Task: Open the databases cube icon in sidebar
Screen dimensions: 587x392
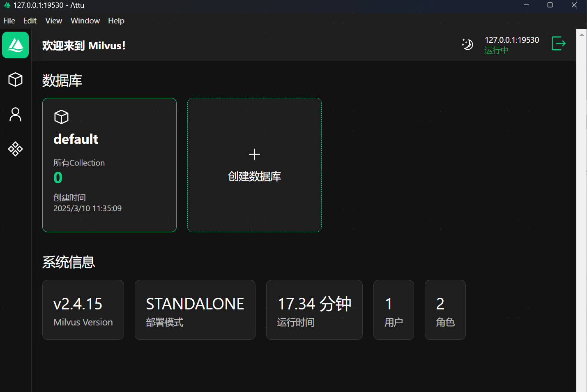Action: tap(15, 79)
